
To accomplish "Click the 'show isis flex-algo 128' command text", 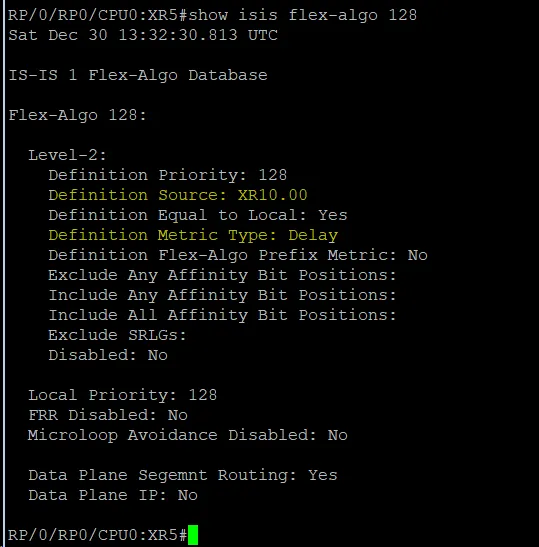I will click(303, 15).
